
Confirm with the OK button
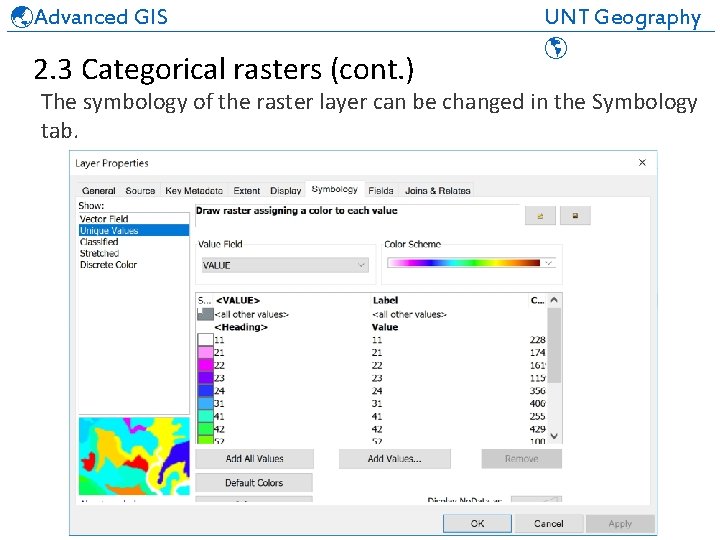(478, 523)
